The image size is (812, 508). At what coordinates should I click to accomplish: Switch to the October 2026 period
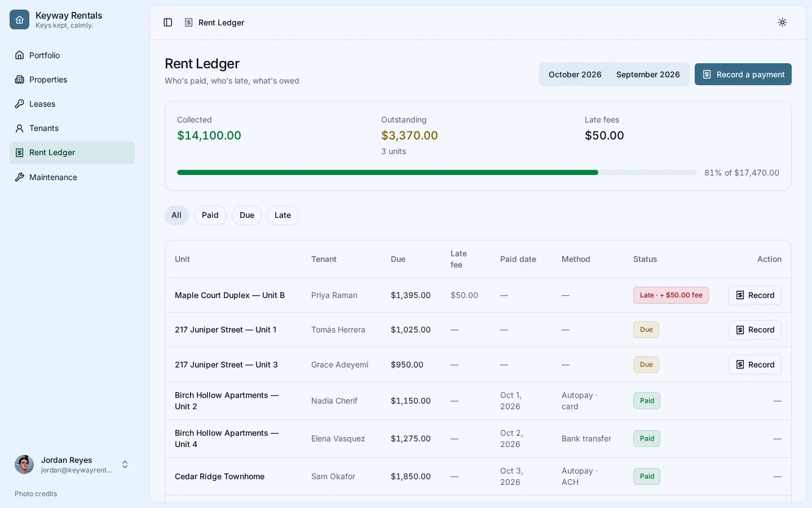click(x=575, y=75)
